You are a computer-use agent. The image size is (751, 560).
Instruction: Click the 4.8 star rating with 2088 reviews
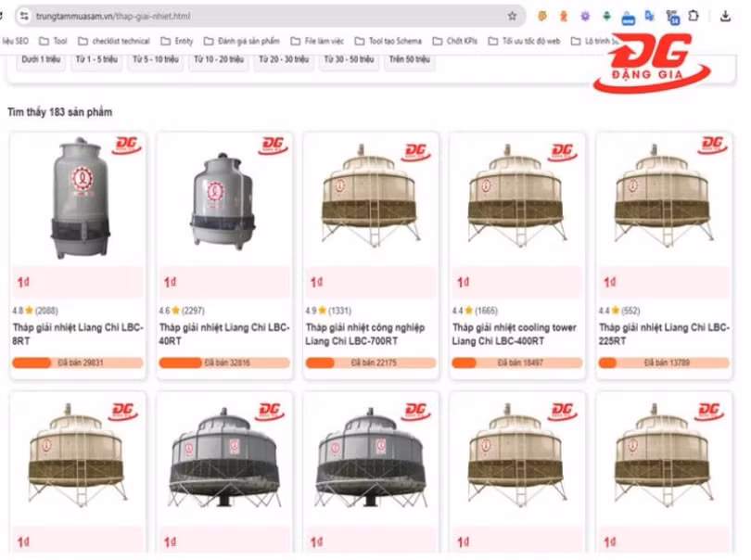[x=35, y=311]
